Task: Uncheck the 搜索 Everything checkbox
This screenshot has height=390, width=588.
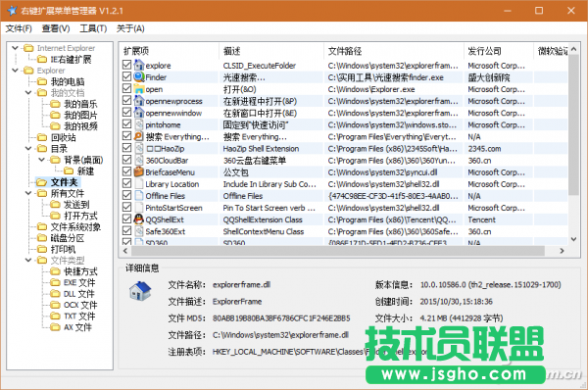Action: pos(126,136)
